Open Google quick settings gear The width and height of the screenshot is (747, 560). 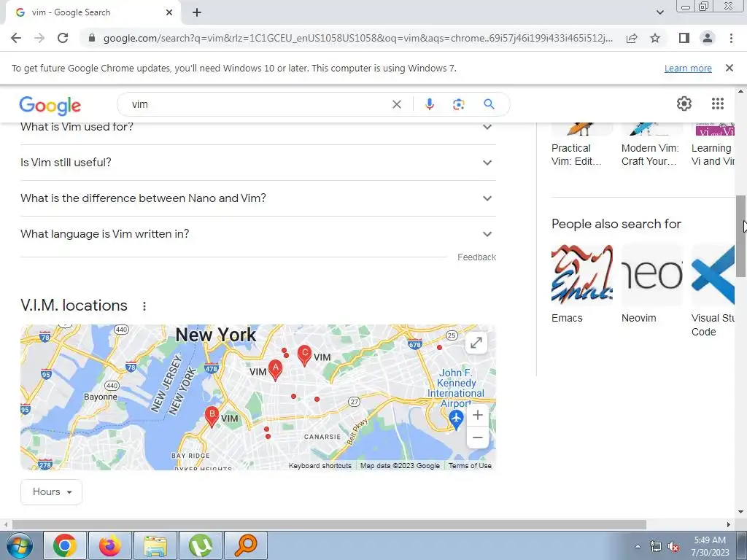point(684,104)
